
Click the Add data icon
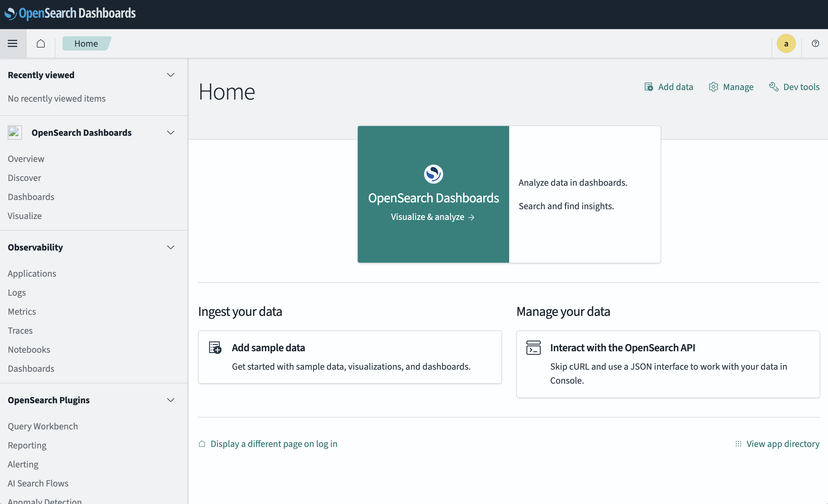[649, 87]
